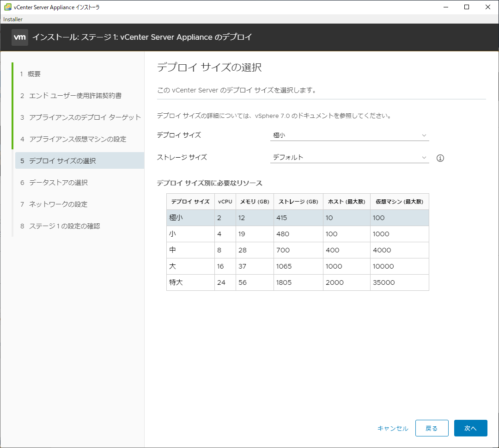Click the デプロイ サイズの選択 page heading
This screenshot has height=448, width=499.
click(209, 68)
